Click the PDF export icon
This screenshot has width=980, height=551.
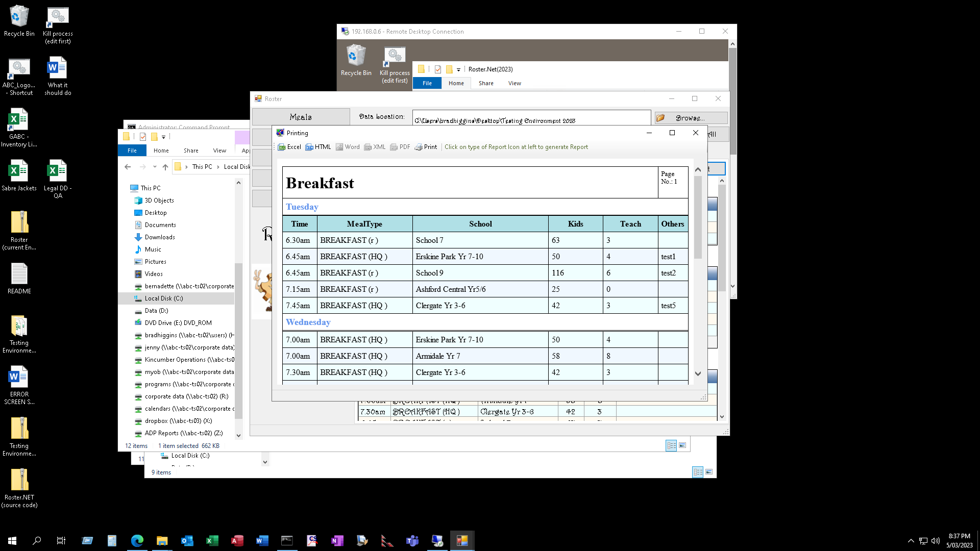(x=400, y=147)
